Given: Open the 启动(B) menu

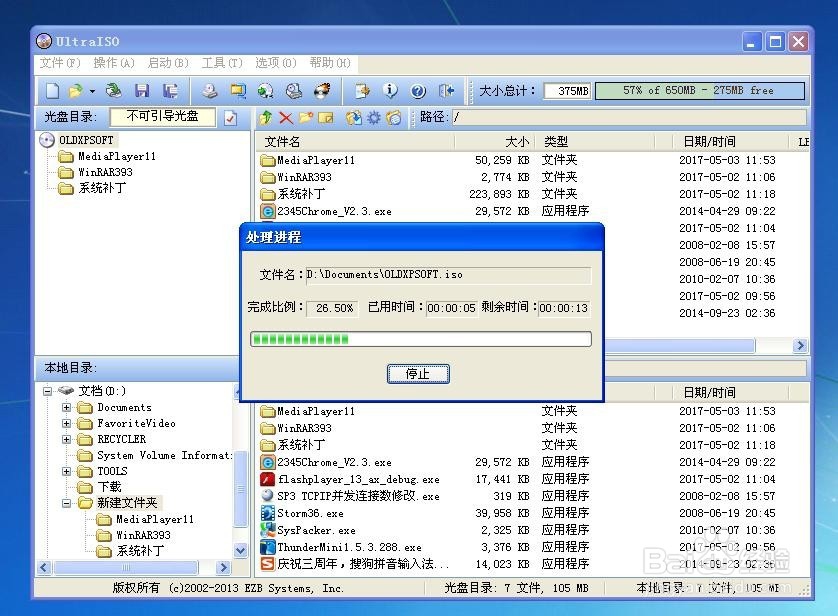Looking at the screenshot, I should coord(168,63).
